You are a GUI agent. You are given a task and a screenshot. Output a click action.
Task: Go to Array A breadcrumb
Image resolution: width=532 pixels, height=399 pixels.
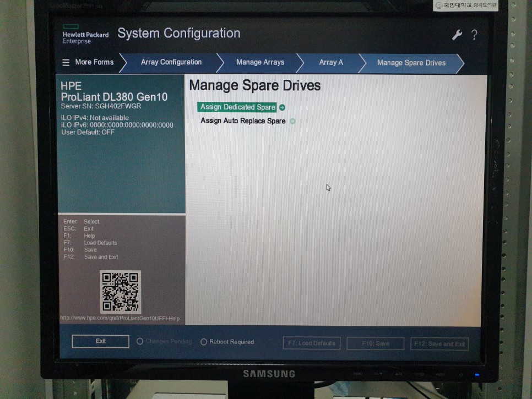coord(331,62)
